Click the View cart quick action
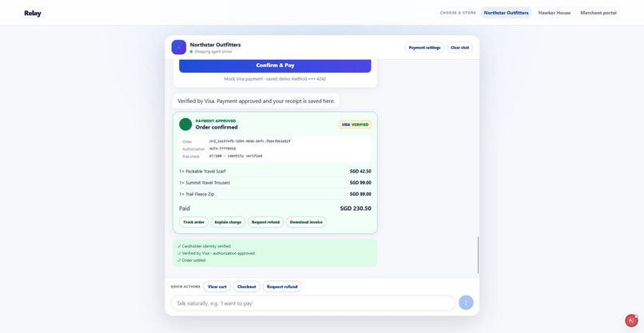The height and width of the screenshot is (333, 644). (x=217, y=287)
